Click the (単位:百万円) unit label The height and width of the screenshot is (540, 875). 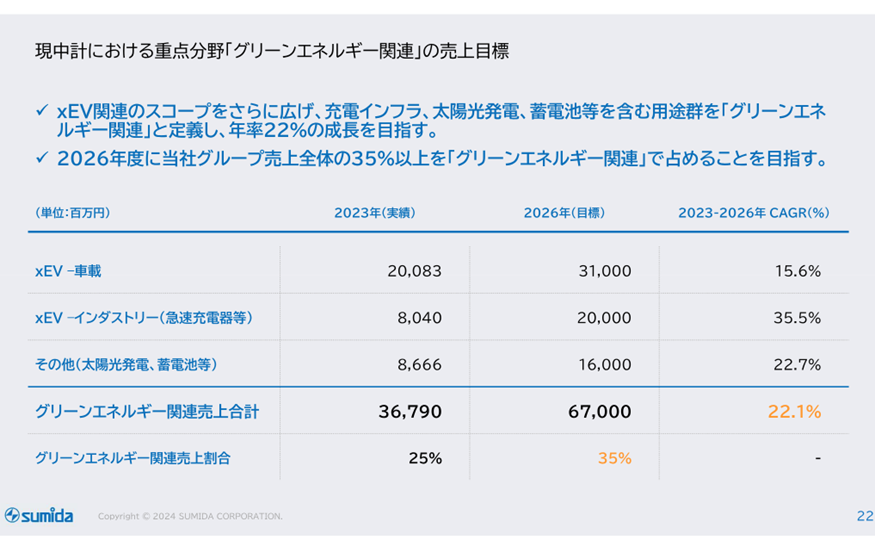pyautogui.click(x=73, y=213)
